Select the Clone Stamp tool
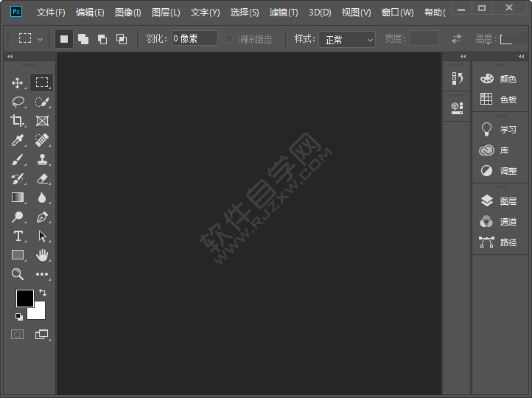The width and height of the screenshot is (532, 398). (x=42, y=159)
